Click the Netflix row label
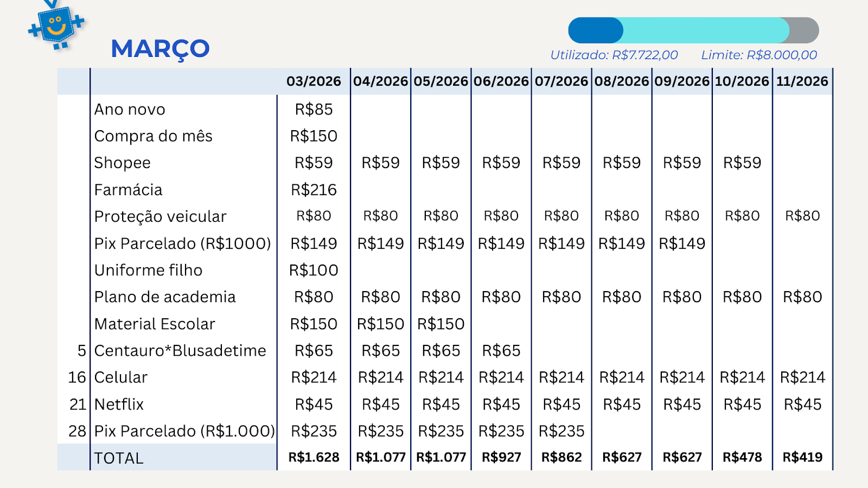This screenshot has height=488, width=868. click(119, 404)
